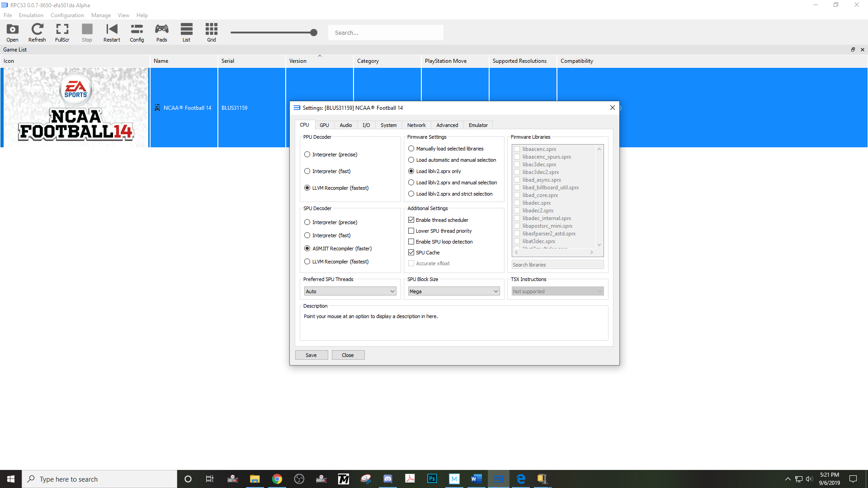Switch to Grid view
Screen dimensions: 868x488
tap(211, 33)
